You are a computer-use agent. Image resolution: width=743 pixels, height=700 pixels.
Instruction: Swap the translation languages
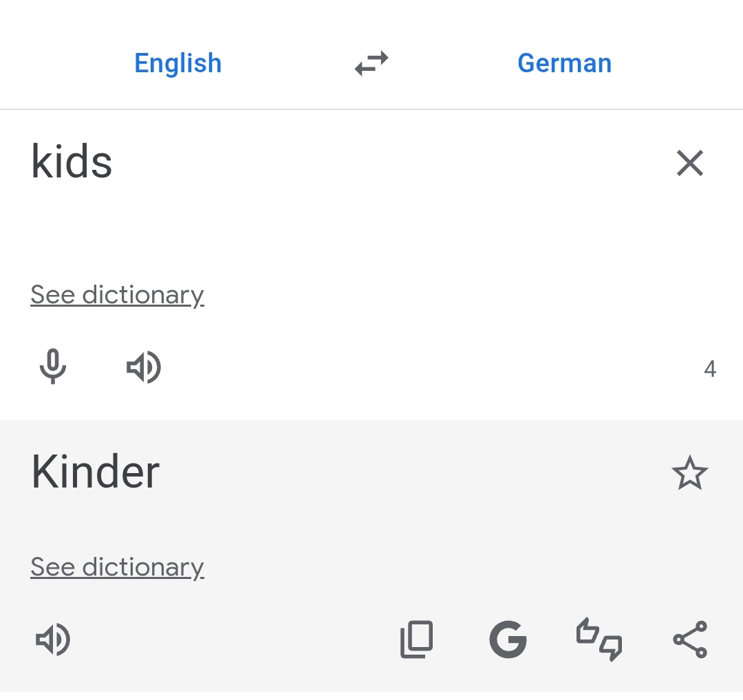click(371, 63)
